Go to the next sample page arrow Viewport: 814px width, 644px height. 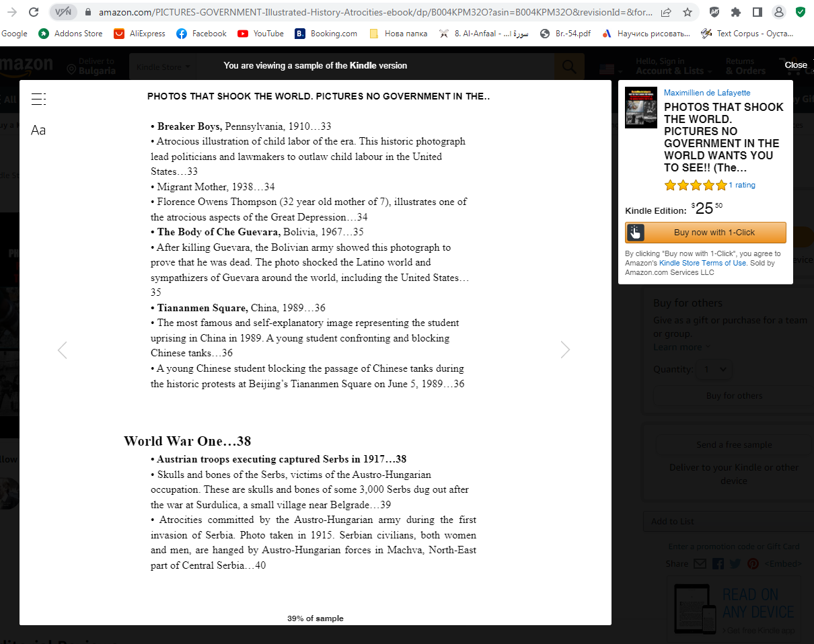[x=565, y=350]
